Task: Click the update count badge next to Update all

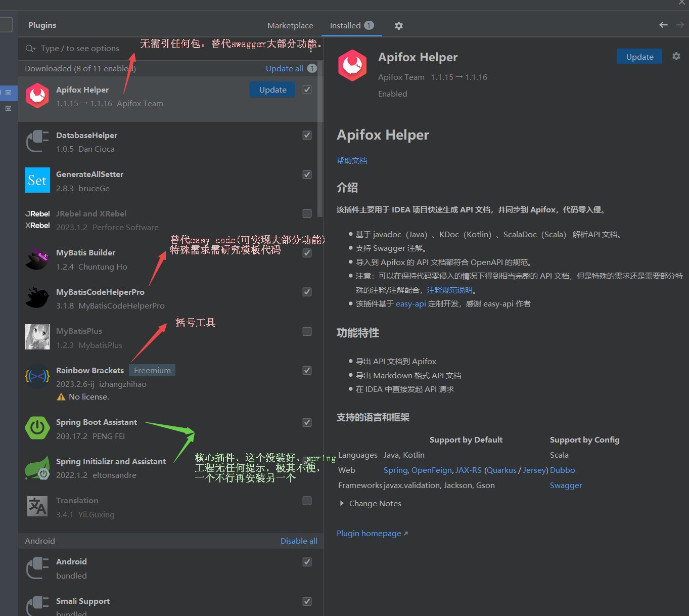Action: pyautogui.click(x=312, y=68)
